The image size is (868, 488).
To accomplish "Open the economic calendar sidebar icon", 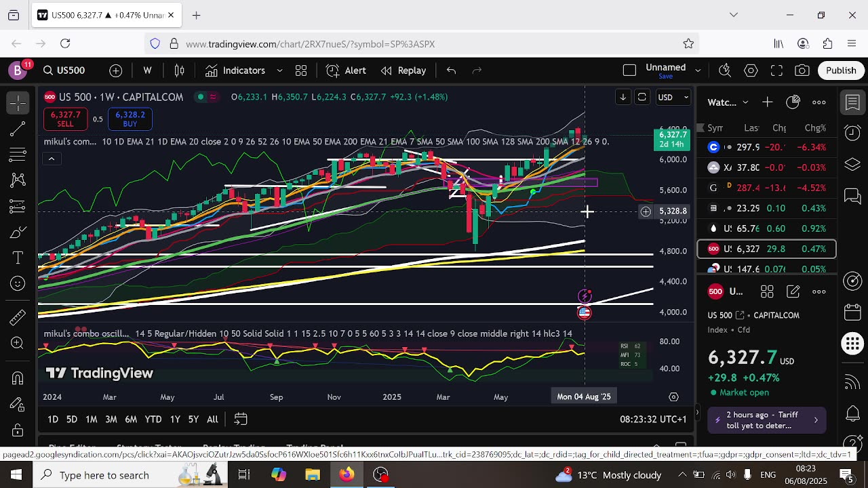I will coord(852,312).
